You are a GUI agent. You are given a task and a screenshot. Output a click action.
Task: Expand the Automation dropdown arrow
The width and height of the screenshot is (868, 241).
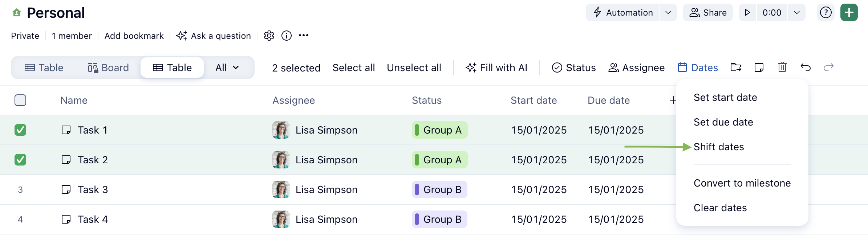[668, 13]
